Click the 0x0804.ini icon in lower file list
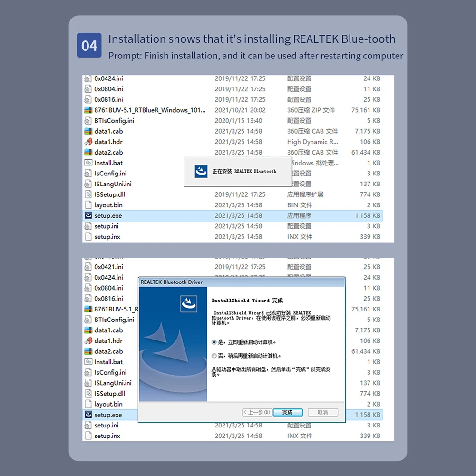Image resolution: width=476 pixels, height=476 pixels. [88, 288]
